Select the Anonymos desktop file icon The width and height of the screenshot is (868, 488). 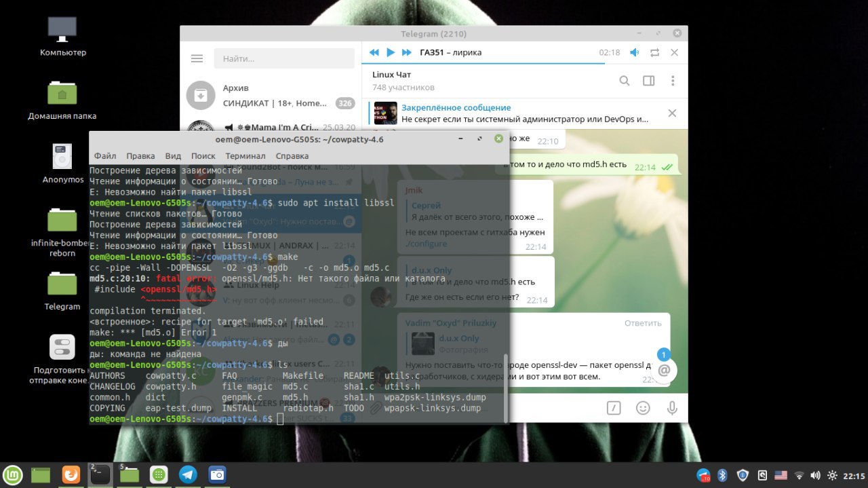coord(62,163)
